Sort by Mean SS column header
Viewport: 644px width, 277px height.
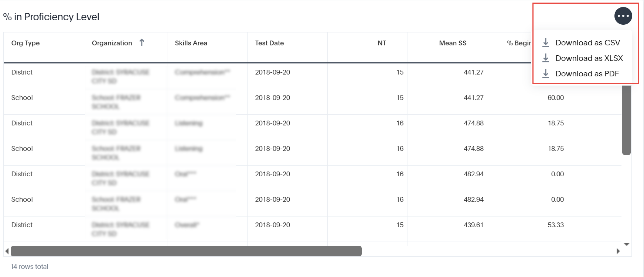point(453,43)
